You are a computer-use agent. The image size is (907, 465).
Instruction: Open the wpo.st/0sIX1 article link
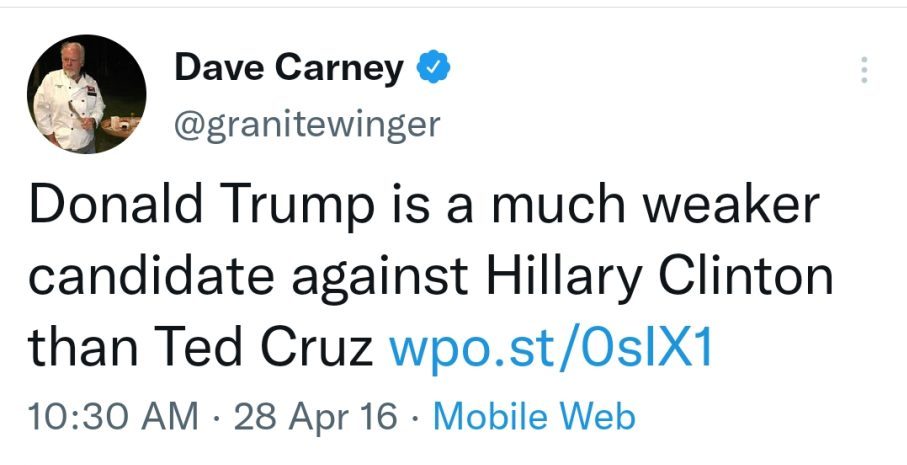pyautogui.click(x=550, y=346)
